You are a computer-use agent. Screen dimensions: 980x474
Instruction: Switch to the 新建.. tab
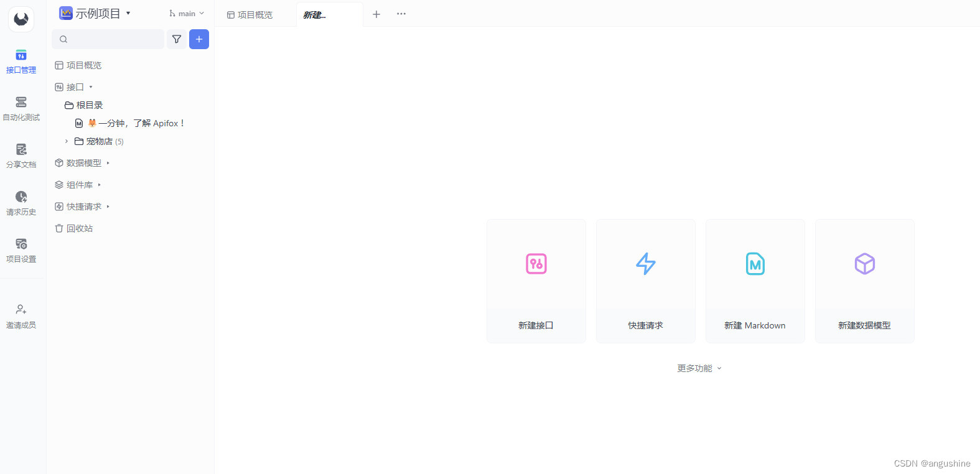pos(330,14)
